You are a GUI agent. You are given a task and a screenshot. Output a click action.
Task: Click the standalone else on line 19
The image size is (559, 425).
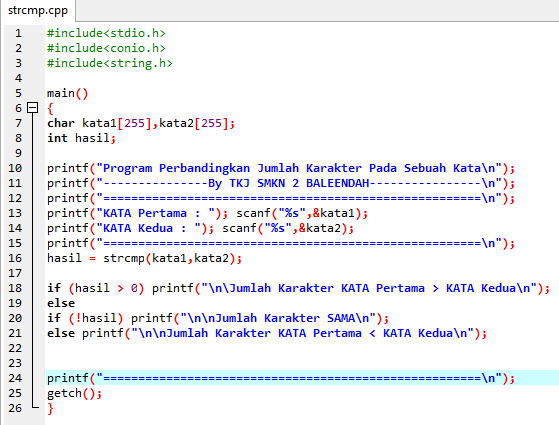(61, 303)
